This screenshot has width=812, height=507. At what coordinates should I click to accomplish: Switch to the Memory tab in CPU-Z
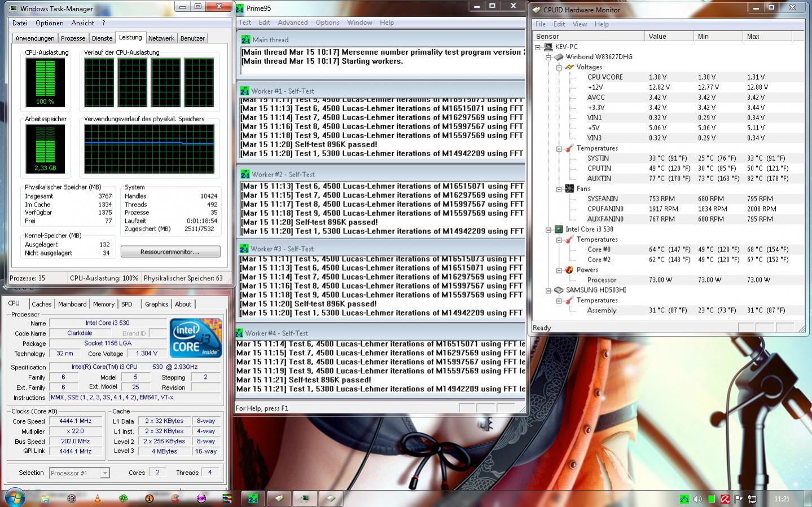(x=103, y=304)
